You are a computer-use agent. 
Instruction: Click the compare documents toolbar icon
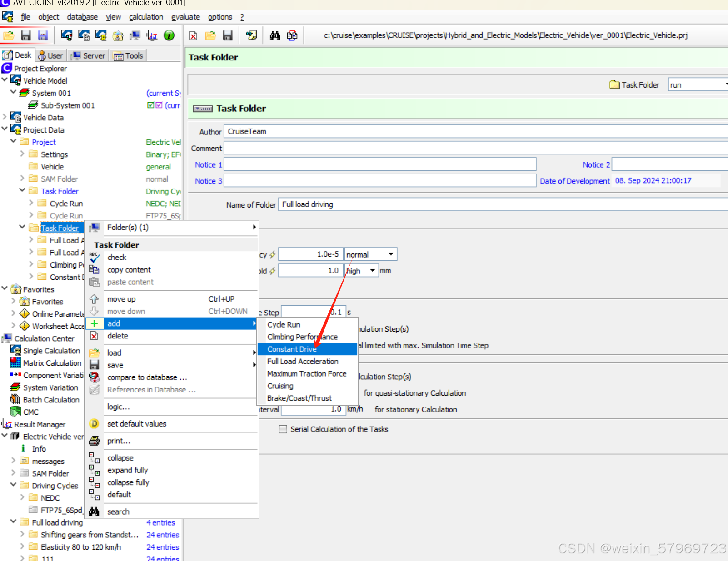[292, 35]
